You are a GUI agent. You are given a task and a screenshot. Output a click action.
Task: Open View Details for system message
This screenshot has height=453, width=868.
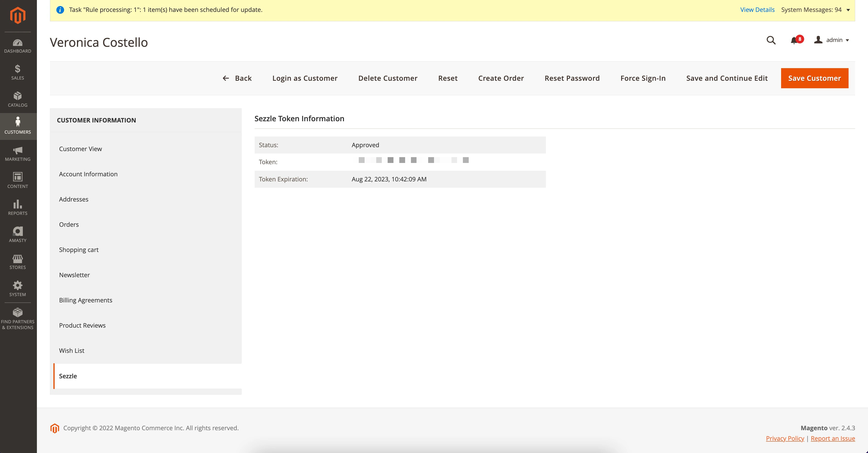point(757,10)
